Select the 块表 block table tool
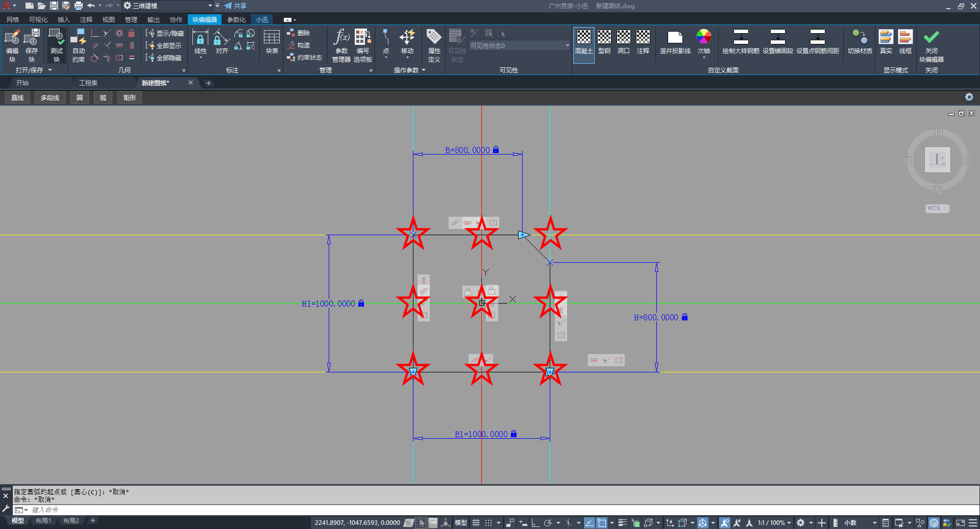The height and width of the screenshot is (529, 980). click(x=272, y=42)
